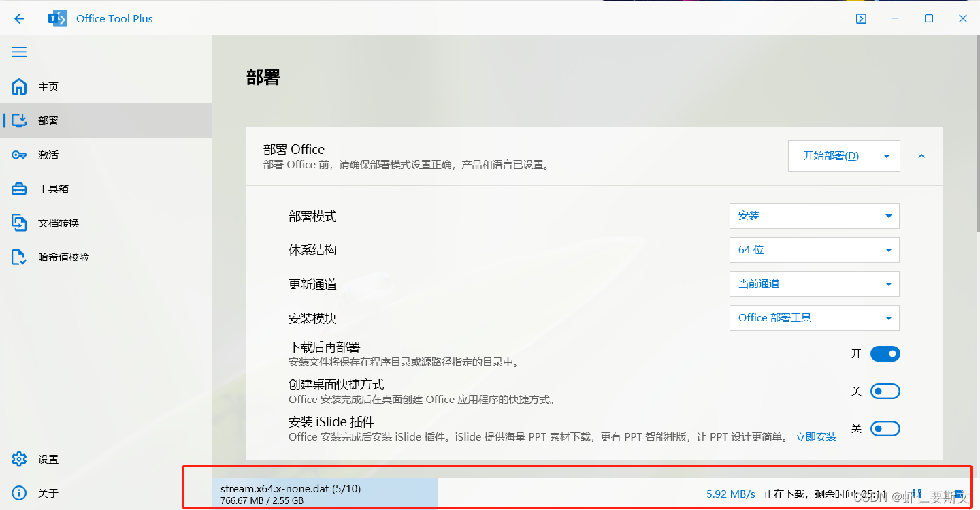Pause the current download
Viewport: 980px width, 510px height.
pos(917,493)
